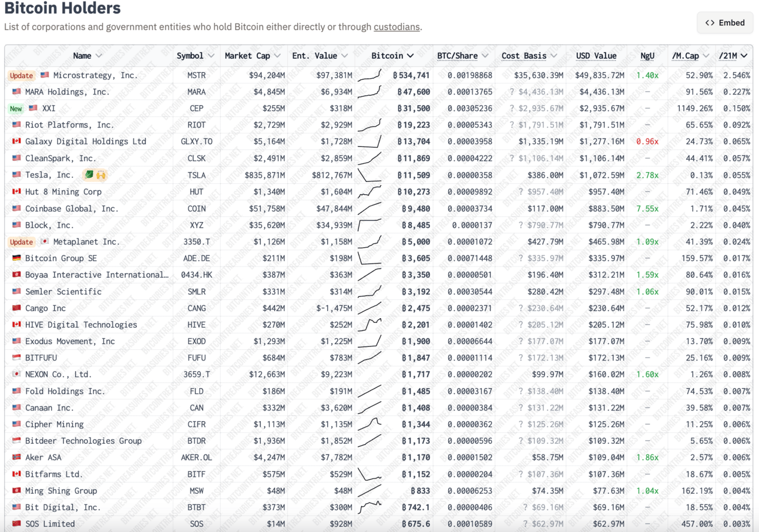Screen dimensions: 759x532
Task: Click the question mark beside Block, Inc. cost basis
Action: click(521, 225)
